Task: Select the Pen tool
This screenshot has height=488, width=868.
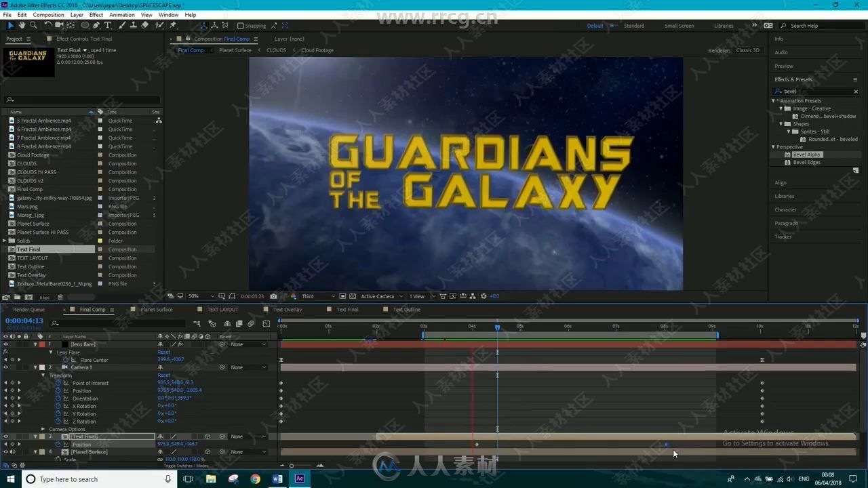Action: click(96, 25)
